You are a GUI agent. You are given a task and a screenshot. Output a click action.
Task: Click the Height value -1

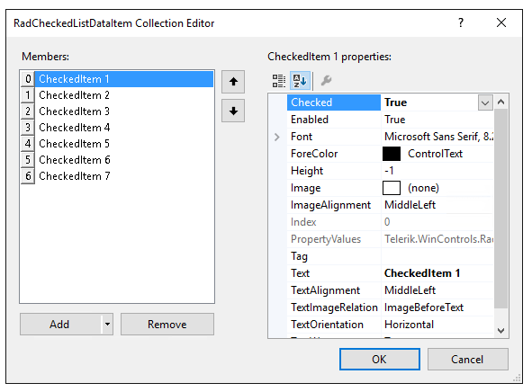tap(389, 171)
